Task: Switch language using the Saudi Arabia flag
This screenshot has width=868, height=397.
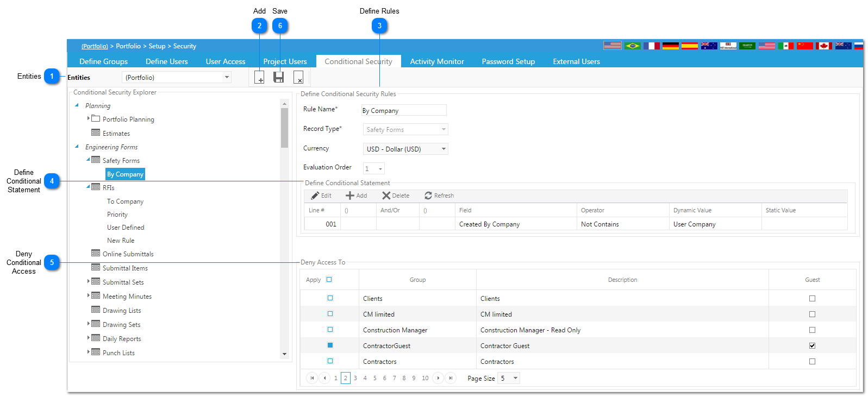Action: point(747,46)
